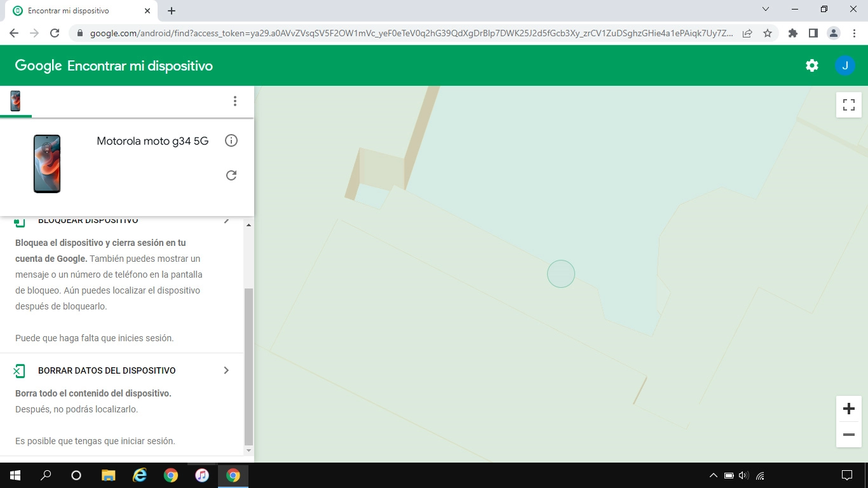Screen dimensions: 868x488
Task: Expand BORRAR DATOS DEL DISPOSITIVO chevron
Action: point(226,370)
